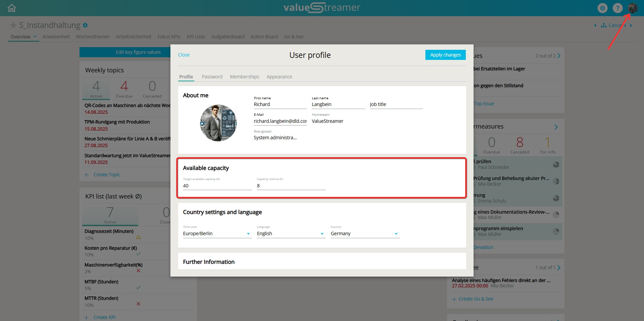The height and width of the screenshot is (321, 644).
Task: Click the Apply changes button
Action: tap(445, 55)
